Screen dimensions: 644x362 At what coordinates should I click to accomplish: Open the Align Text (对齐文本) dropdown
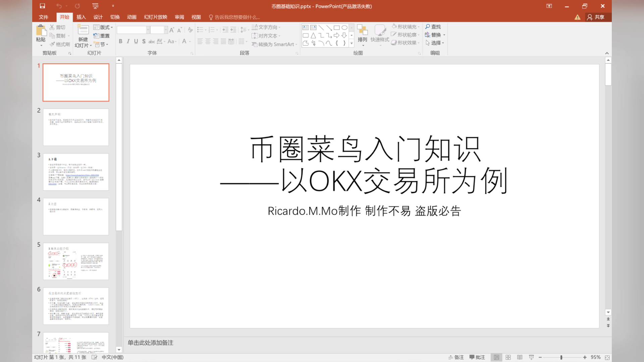pyautogui.click(x=266, y=36)
